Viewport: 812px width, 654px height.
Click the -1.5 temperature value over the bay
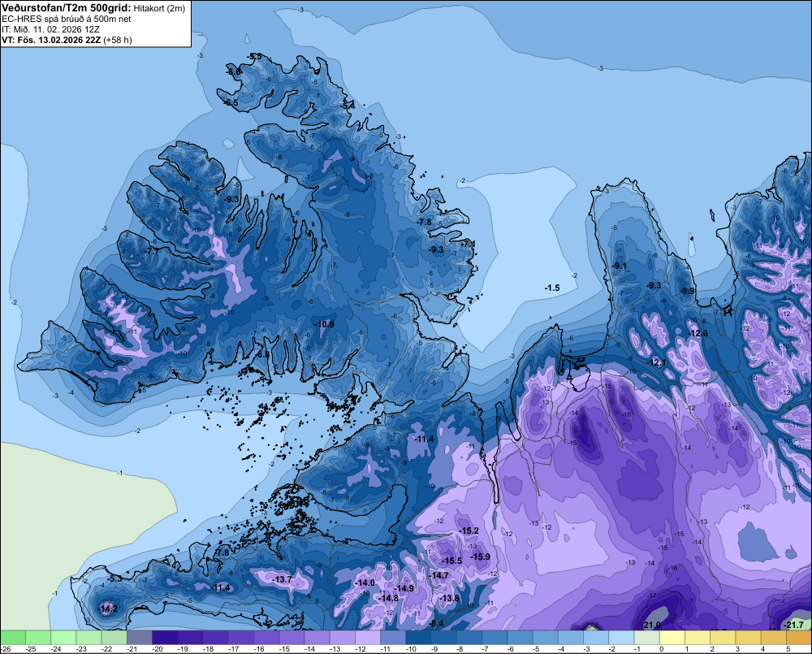coord(552,288)
